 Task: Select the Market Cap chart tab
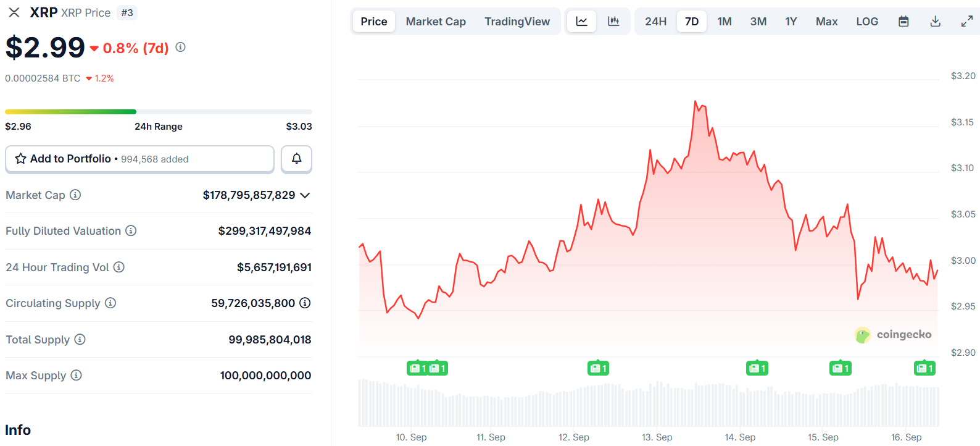pyautogui.click(x=436, y=22)
